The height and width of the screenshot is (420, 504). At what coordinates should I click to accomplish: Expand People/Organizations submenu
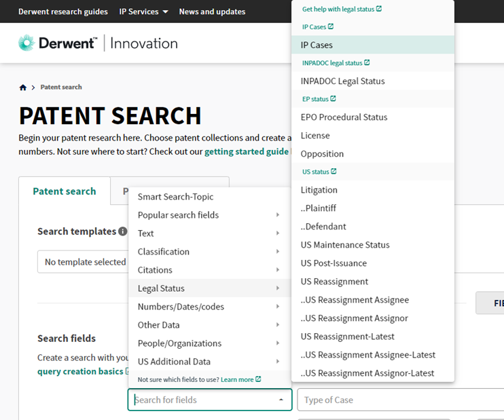210,343
